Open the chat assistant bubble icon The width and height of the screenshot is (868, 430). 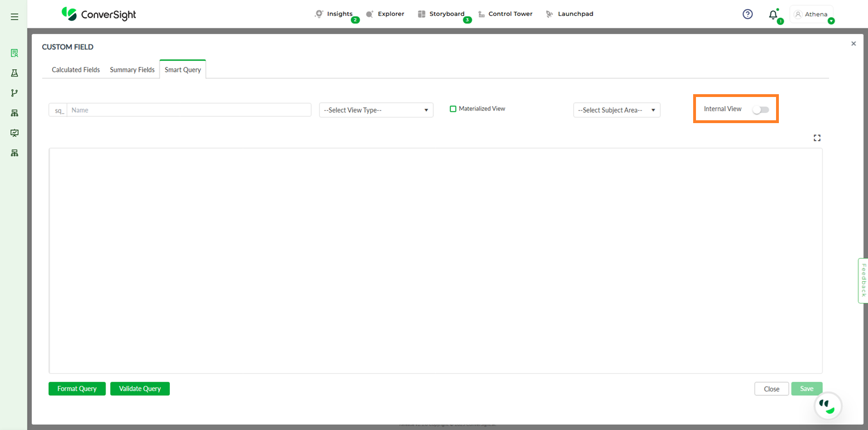point(828,406)
